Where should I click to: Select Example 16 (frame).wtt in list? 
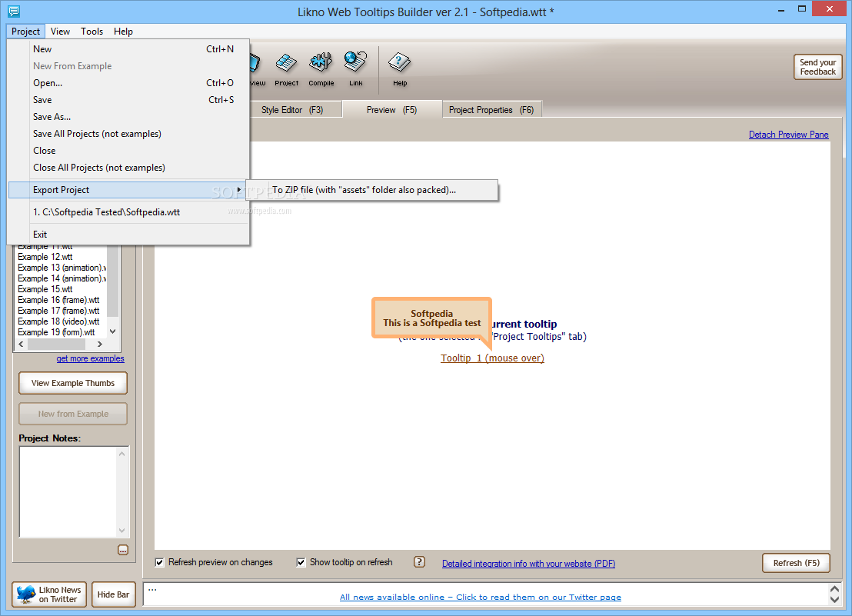point(58,300)
